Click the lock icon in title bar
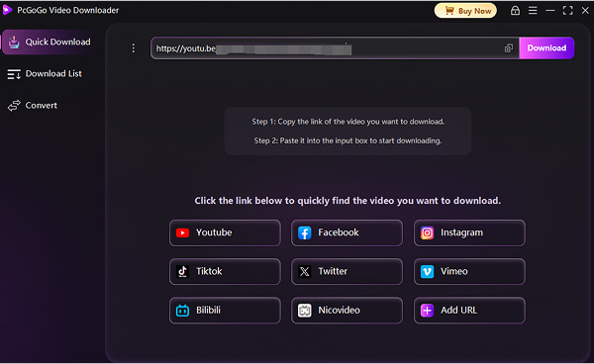The image size is (594, 364). [515, 10]
